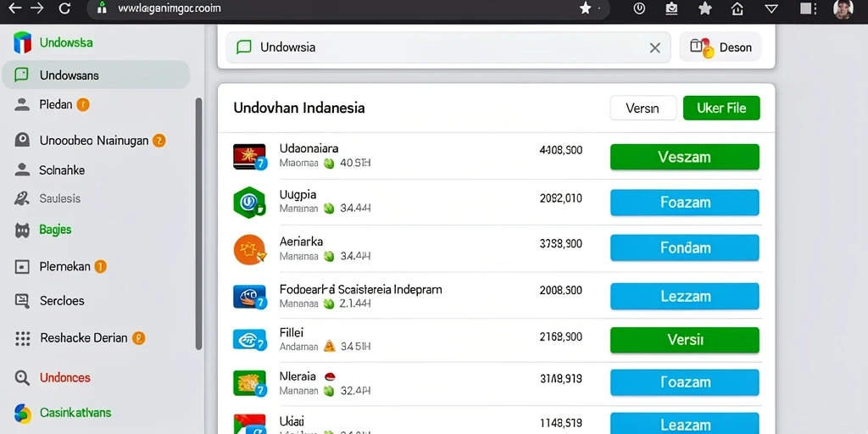Click the value 4408,300
The image size is (868, 434).
click(560, 150)
